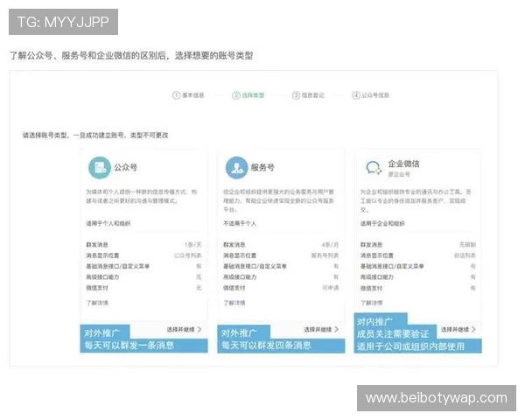Click the 1条/天 value in 公众号 card
Viewport: 525px width, 420px height.
point(192,245)
